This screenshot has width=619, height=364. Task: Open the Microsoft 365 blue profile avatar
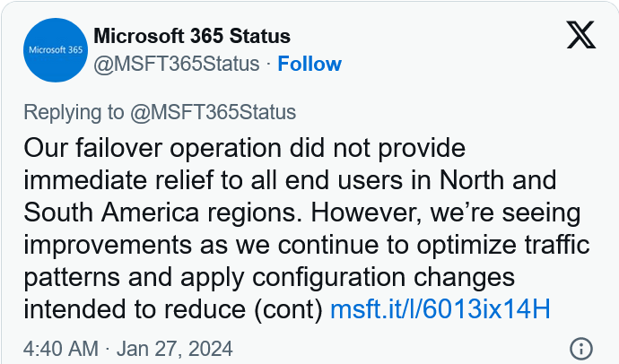(56, 50)
